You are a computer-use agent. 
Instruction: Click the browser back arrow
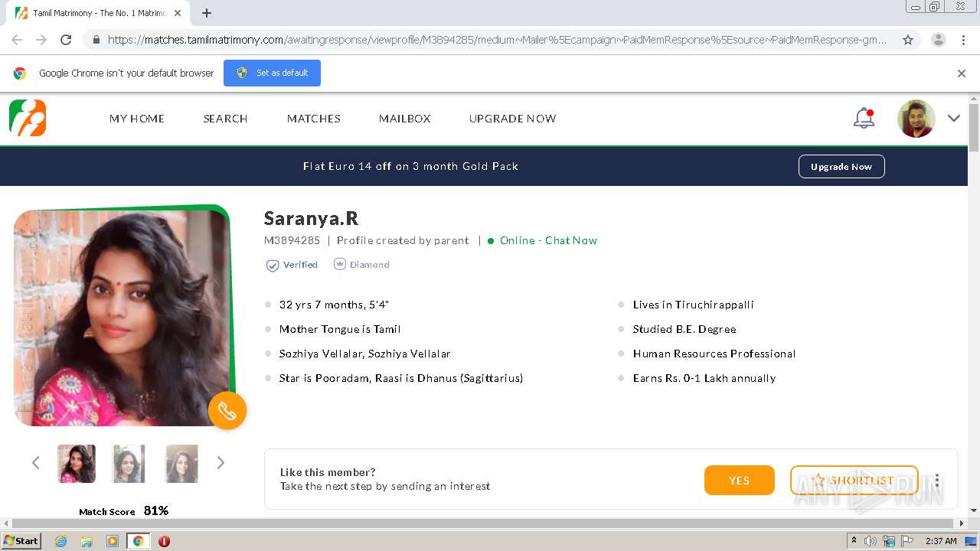(x=17, y=40)
